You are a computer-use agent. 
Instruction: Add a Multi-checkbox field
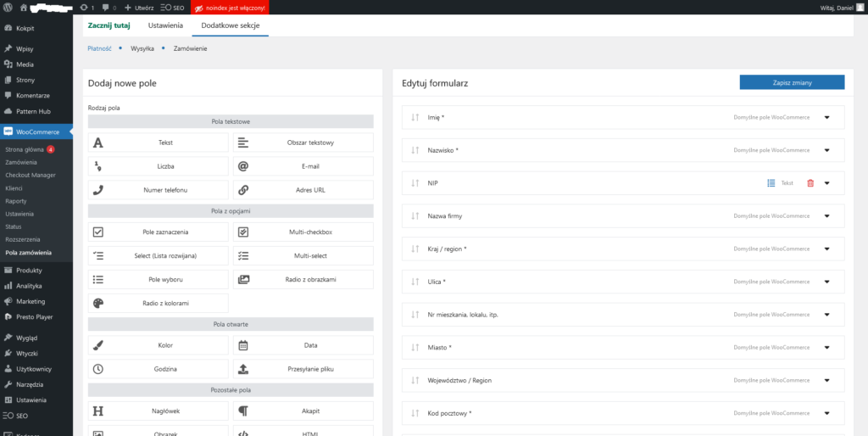tap(303, 232)
